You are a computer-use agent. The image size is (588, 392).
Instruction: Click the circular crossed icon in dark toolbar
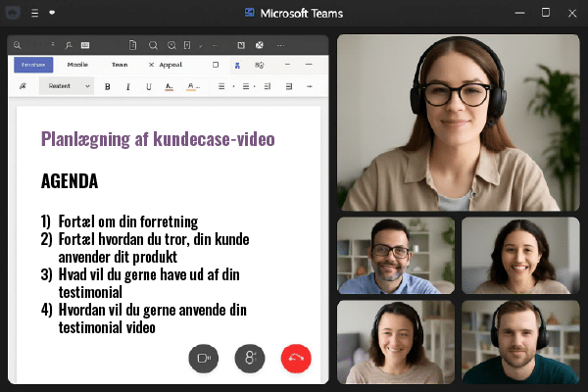tap(259, 45)
